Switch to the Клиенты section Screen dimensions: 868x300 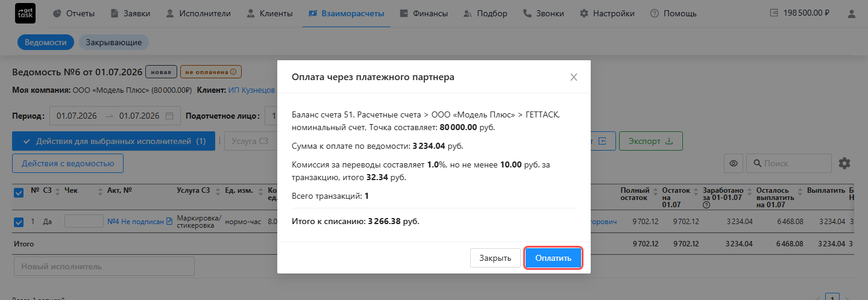(269, 13)
